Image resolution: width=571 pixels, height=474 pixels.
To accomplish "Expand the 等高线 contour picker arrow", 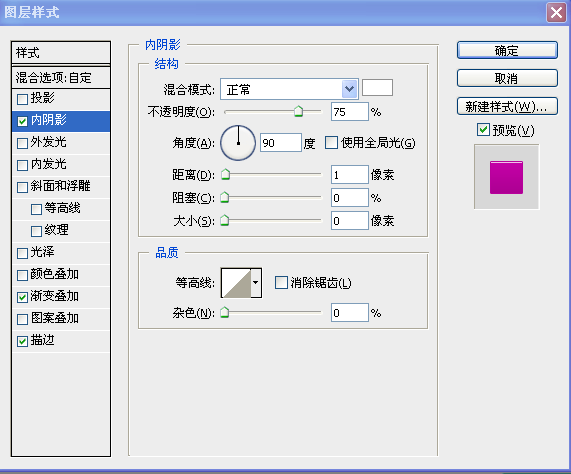I will 256,283.
